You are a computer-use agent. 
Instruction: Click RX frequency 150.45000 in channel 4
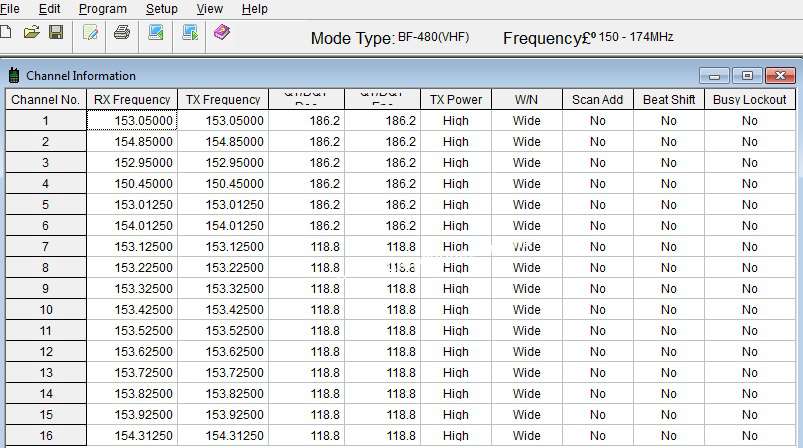[132, 183]
